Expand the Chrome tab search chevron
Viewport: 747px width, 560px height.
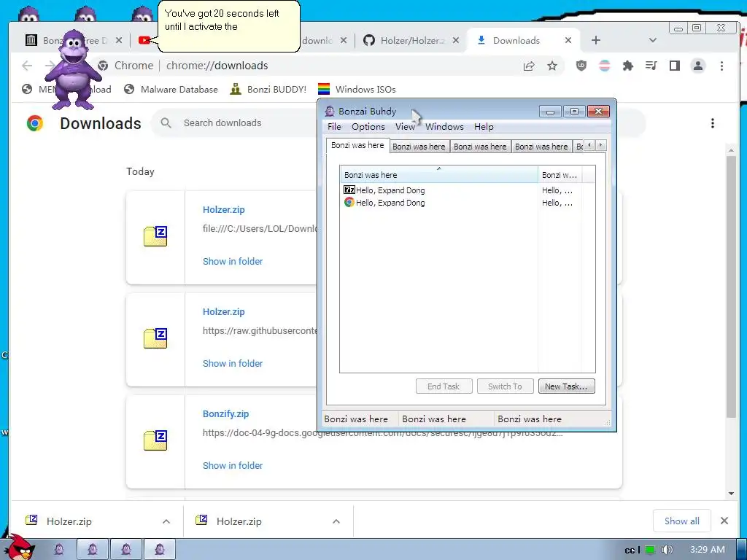653,41
